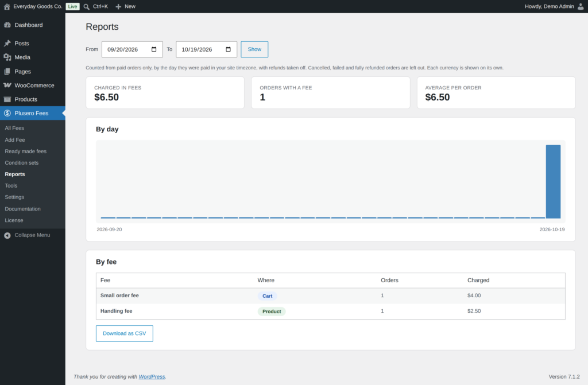Click the plus icon next to New

click(118, 7)
